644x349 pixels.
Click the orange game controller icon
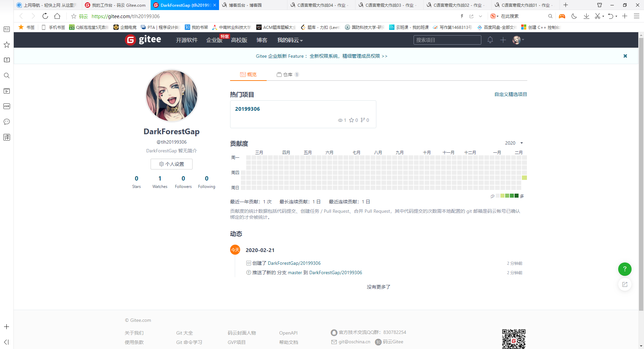562,16
